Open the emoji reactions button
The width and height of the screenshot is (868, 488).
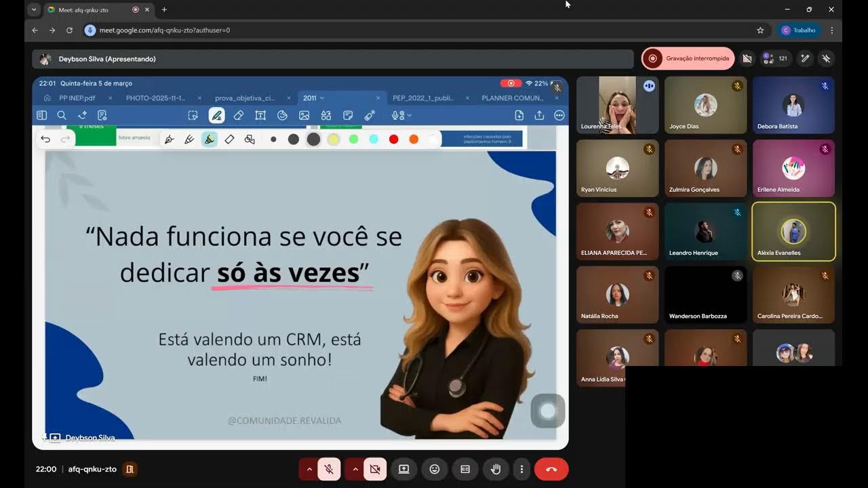(435, 469)
